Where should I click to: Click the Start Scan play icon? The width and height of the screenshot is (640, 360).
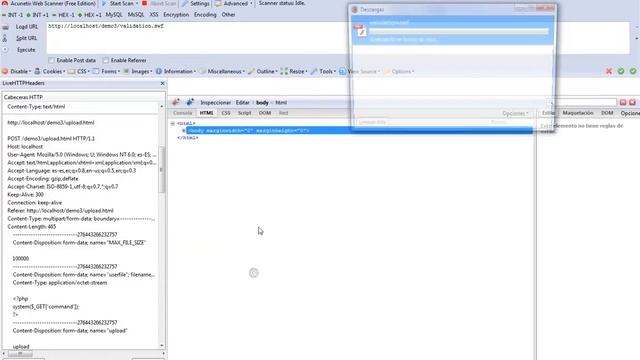[x=104, y=3]
